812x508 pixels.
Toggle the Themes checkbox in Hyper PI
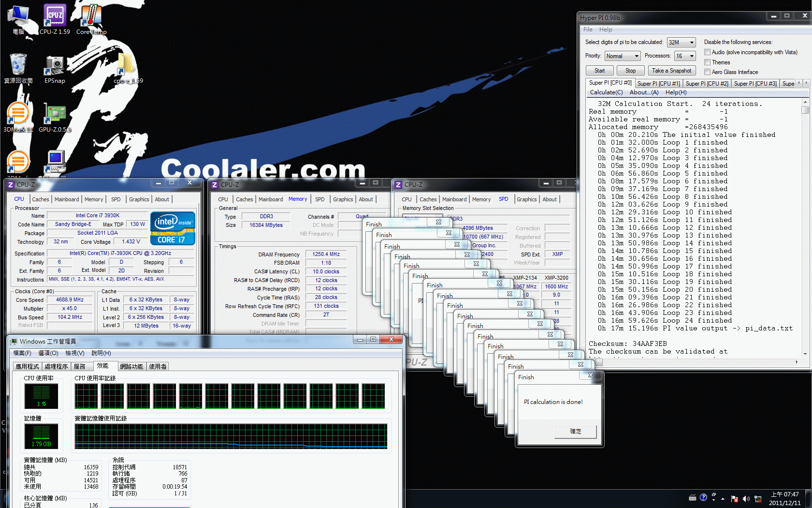(707, 62)
